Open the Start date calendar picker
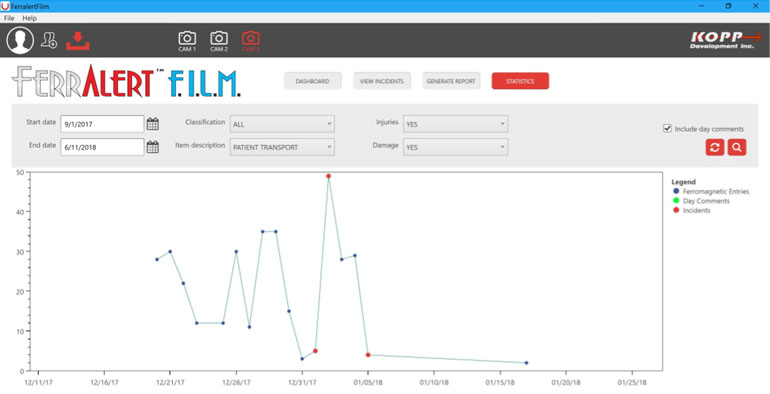Image resolution: width=770 pixels, height=394 pixels. [x=153, y=124]
